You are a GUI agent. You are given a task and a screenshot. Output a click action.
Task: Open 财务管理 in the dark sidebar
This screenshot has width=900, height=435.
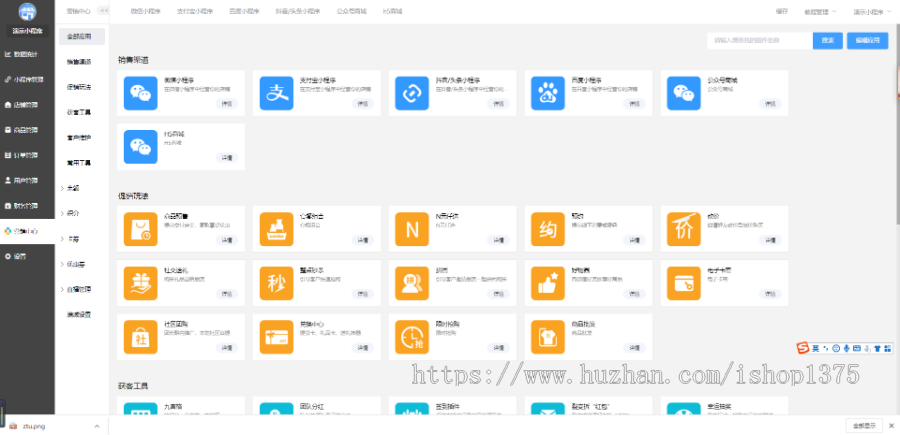coord(22,205)
